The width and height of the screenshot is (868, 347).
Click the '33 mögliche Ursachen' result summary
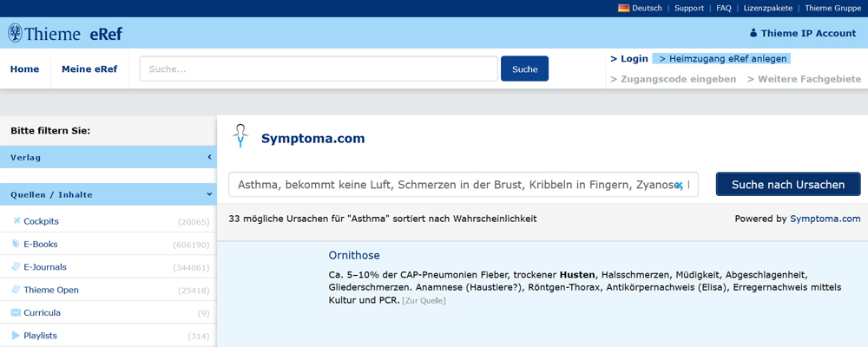click(383, 219)
